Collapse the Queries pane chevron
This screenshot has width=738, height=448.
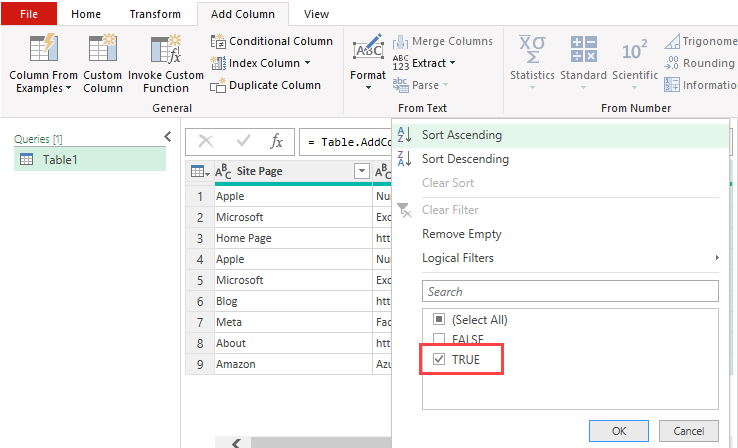[x=168, y=136]
